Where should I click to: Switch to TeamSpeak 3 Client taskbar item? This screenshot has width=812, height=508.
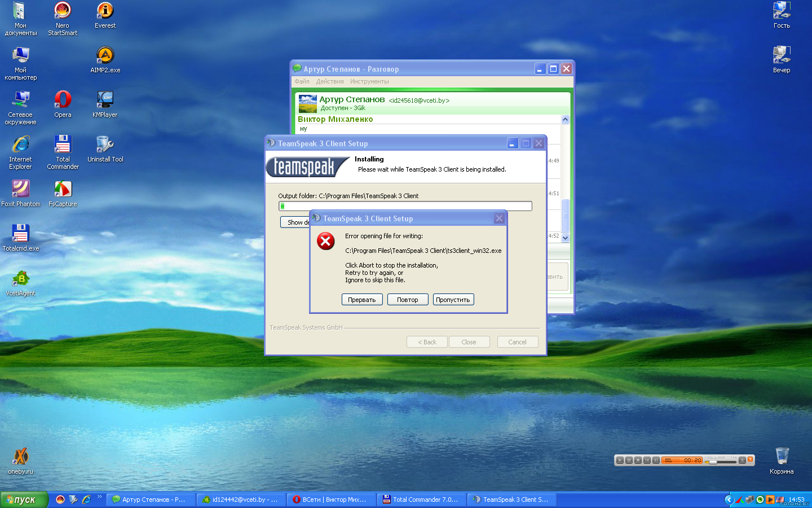coord(512,500)
